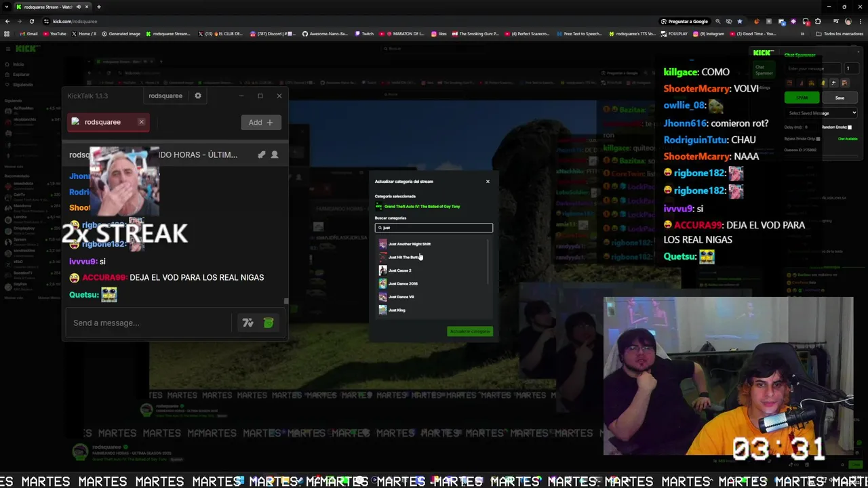The width and height of the screenshot is (868, 488).
Task: Click Save in Chat Spammer
Action: 840,98
